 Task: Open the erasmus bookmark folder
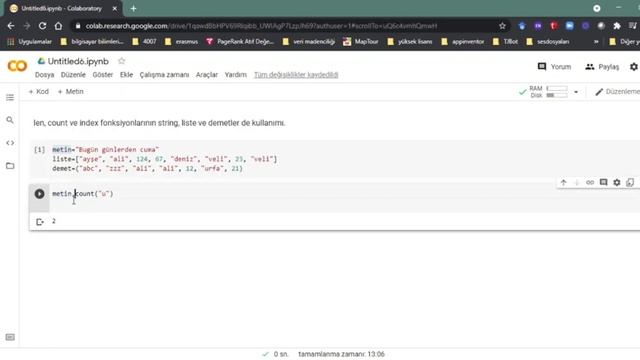click(182, 42)
